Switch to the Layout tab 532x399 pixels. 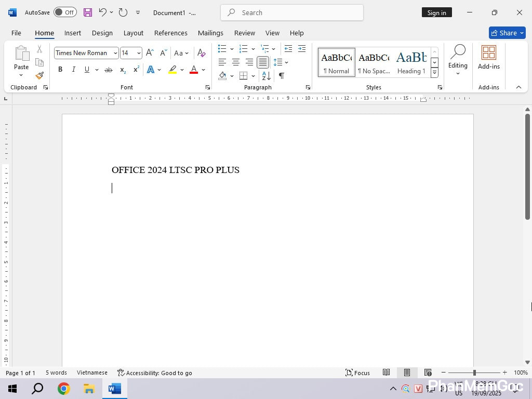tap(133, 33)
